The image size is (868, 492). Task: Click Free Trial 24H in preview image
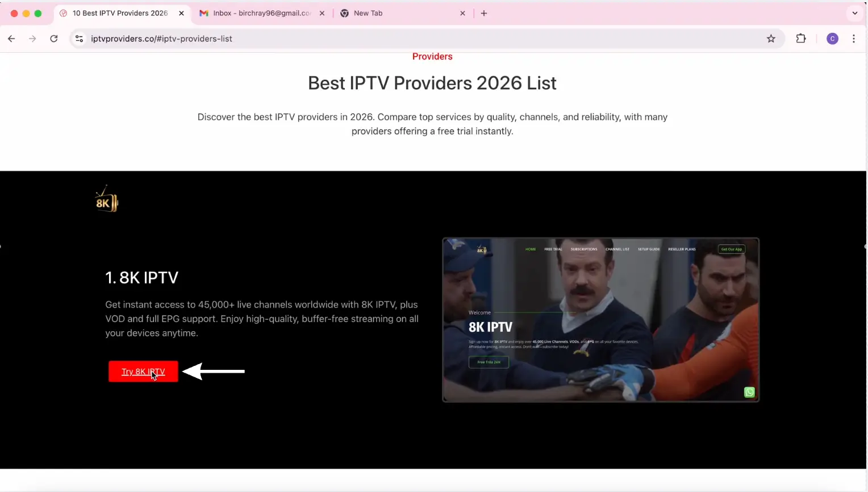pyautogui.click(x=489, y=362)
